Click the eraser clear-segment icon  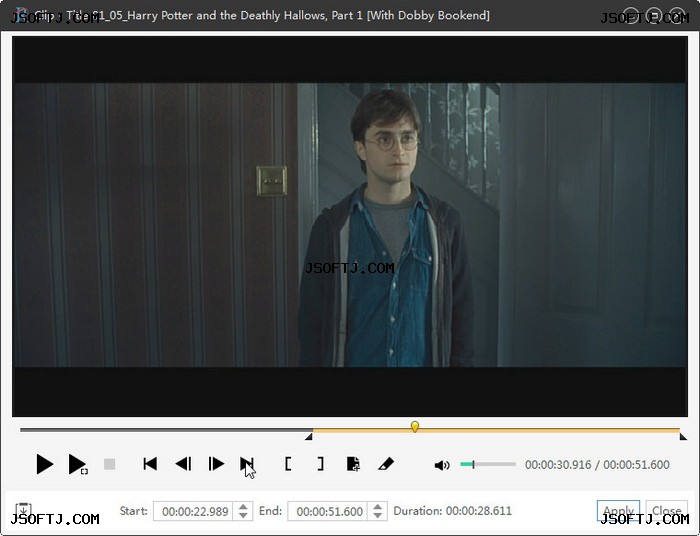click(x=386, y=464)
